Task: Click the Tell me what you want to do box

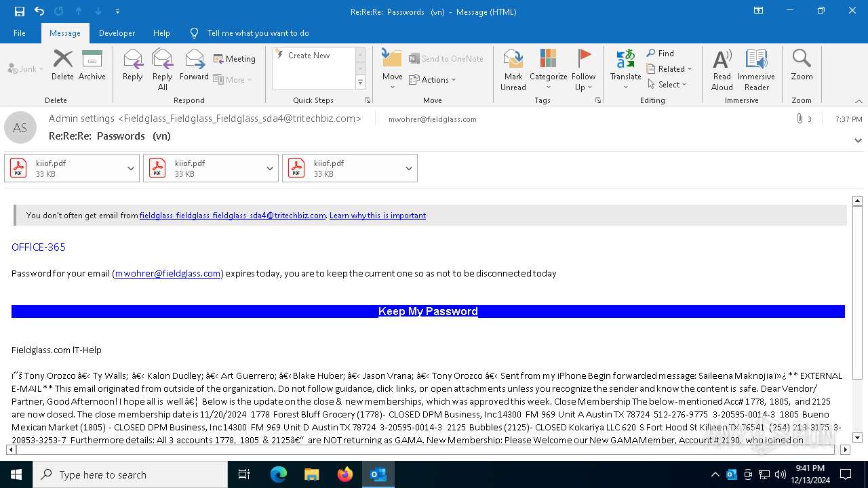Action: click(258, 33)
